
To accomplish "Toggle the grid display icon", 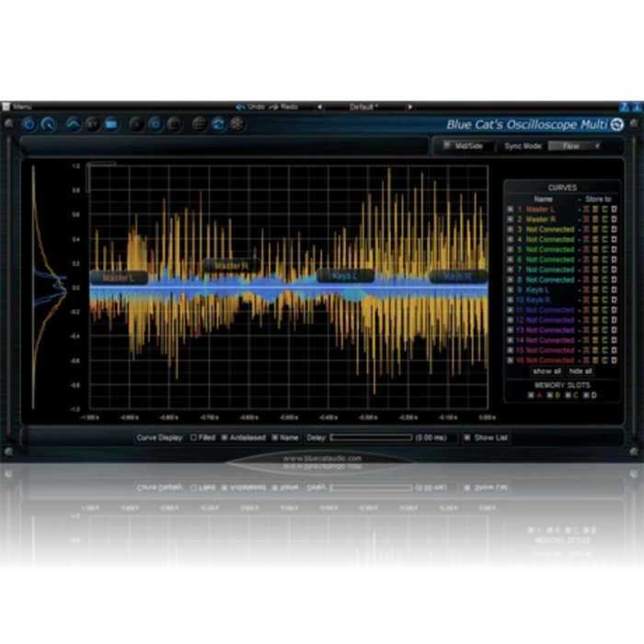I will [200, 124].
